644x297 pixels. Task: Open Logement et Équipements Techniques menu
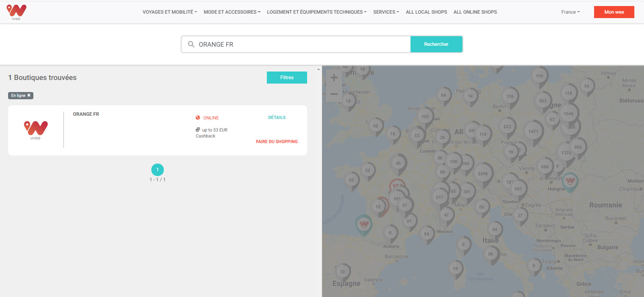(316, 12)
